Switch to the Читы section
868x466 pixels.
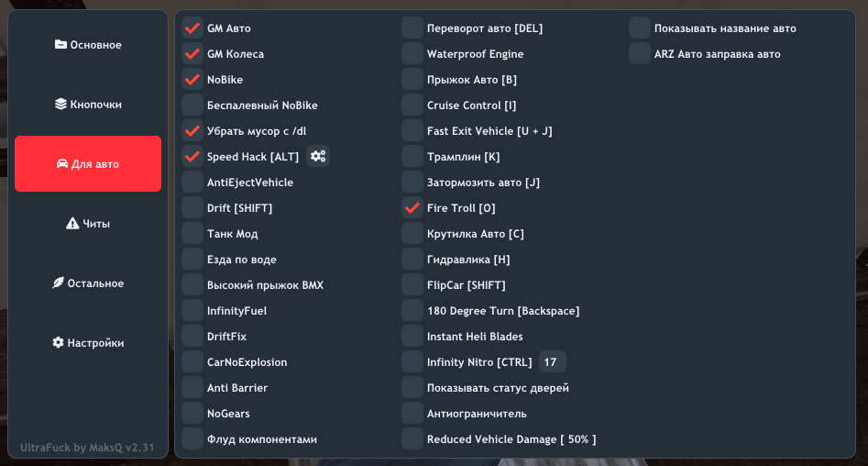tap(88, 224)
